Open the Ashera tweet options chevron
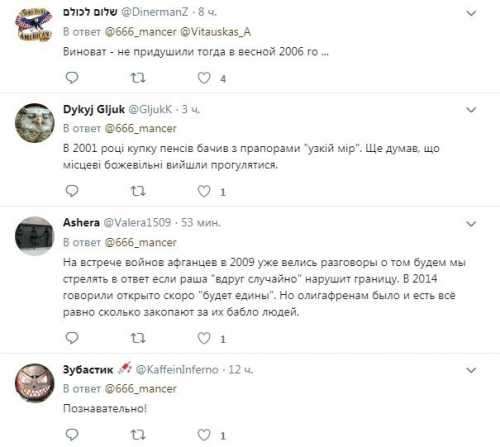Screen dimensions: 500x447 [x=471, y=224]
